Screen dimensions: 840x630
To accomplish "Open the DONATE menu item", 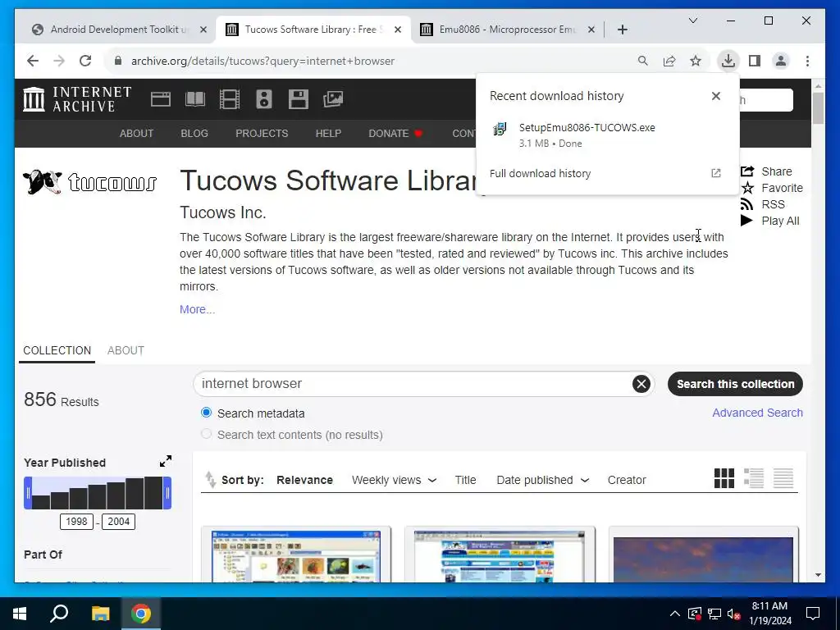I will tap(395, 134).
